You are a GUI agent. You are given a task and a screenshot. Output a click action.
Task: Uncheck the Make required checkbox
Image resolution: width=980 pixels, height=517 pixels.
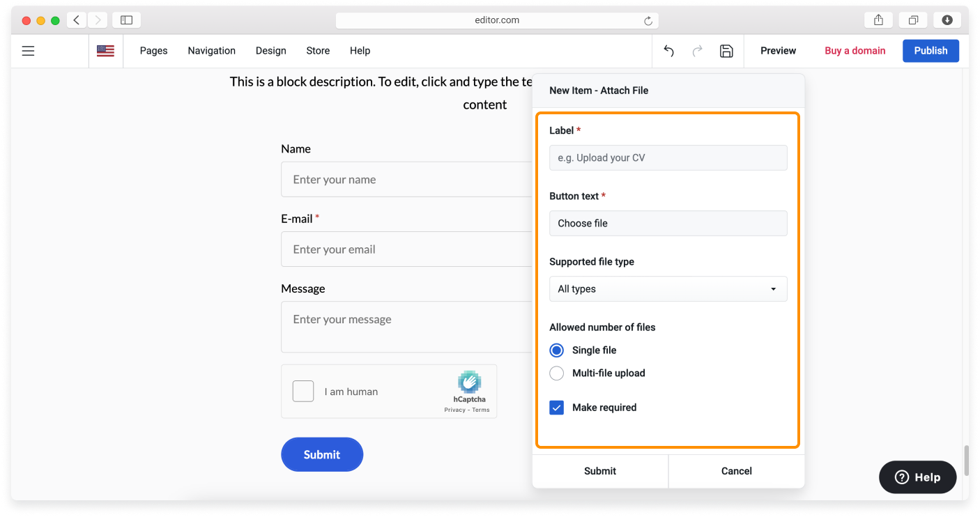coord(556,408)
